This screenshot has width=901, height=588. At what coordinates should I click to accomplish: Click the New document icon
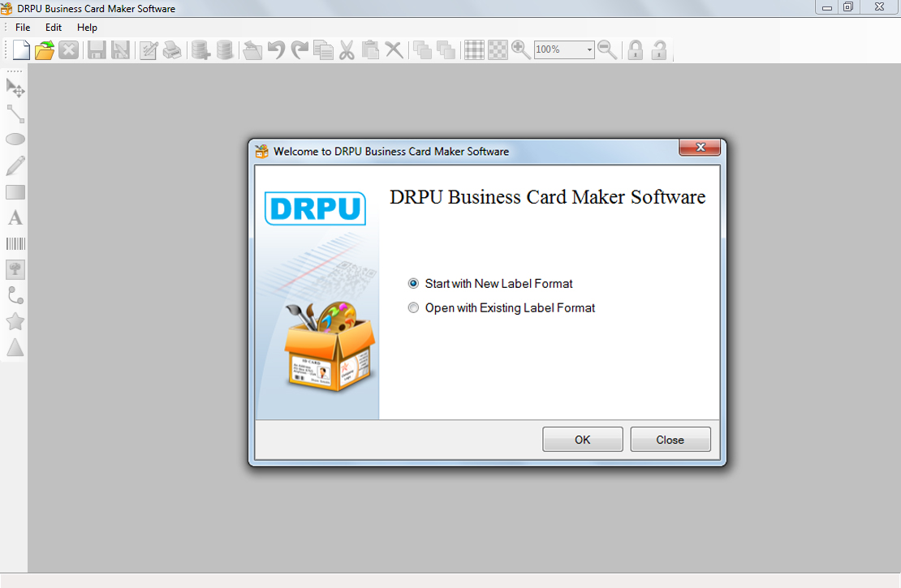[x=21, y=50]
